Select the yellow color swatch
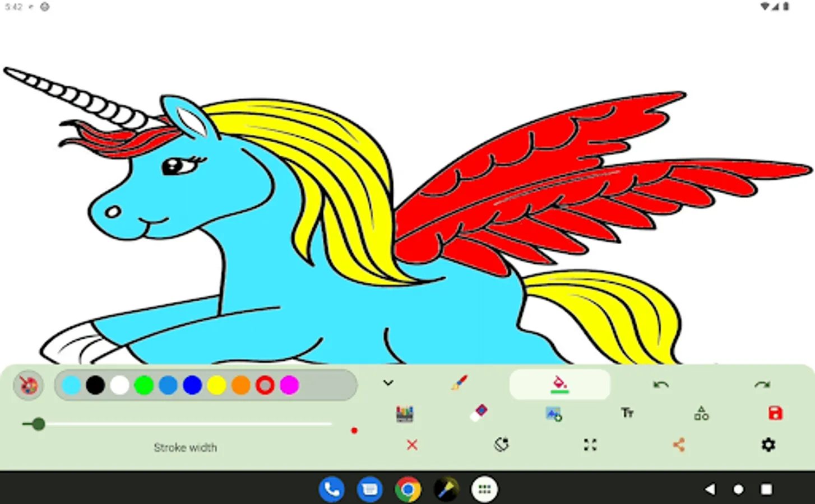 217,385
